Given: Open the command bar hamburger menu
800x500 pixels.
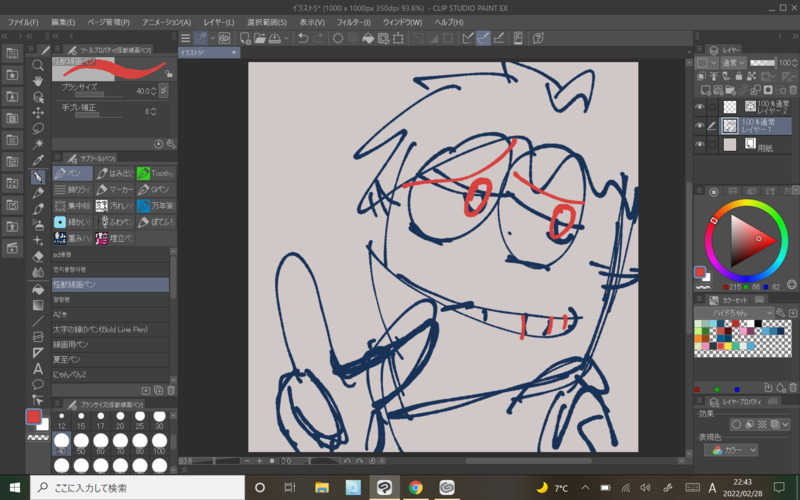Looking at the screenshot, I should [186, 38].
